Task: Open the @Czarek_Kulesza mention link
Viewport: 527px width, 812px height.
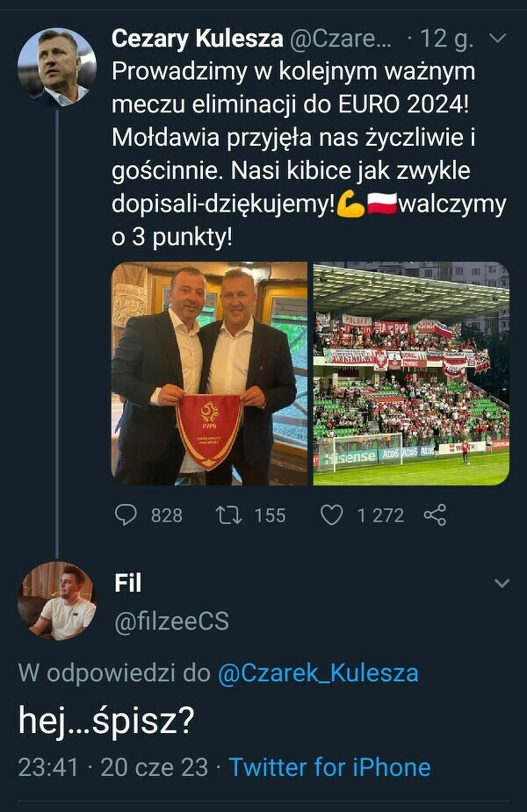Action: pos(317,673)
